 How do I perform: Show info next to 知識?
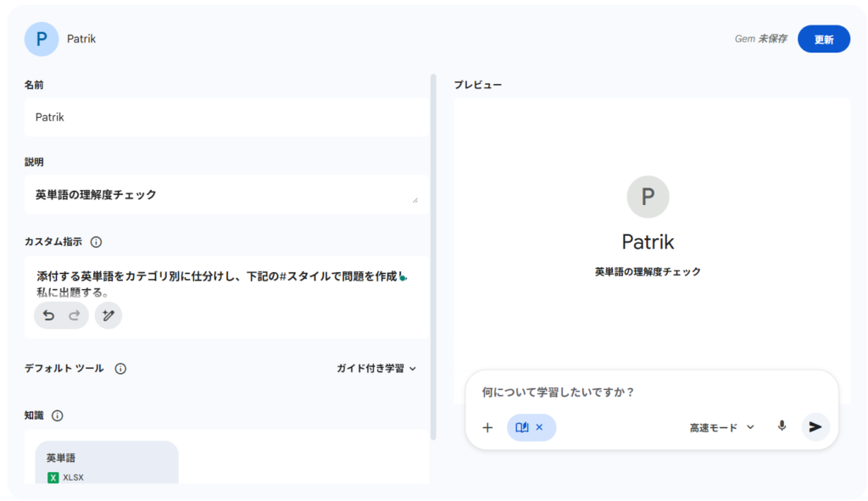point(58,415)
